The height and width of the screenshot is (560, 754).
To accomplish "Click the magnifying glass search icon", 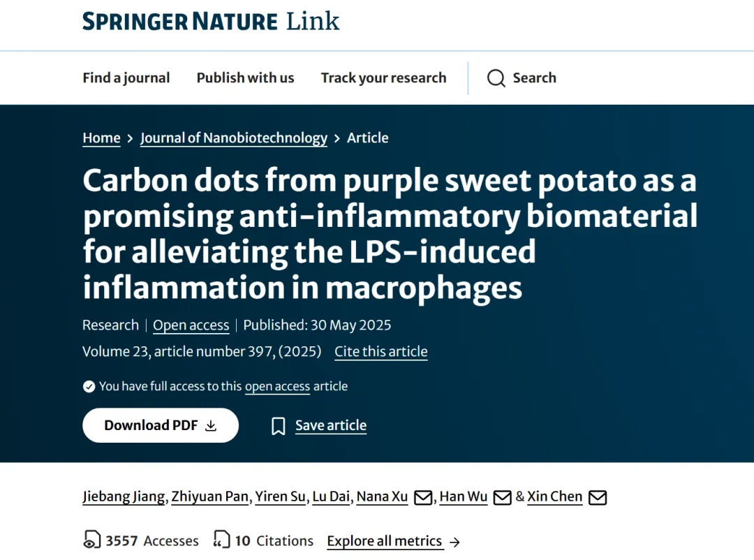I will [x=496, y=78].
